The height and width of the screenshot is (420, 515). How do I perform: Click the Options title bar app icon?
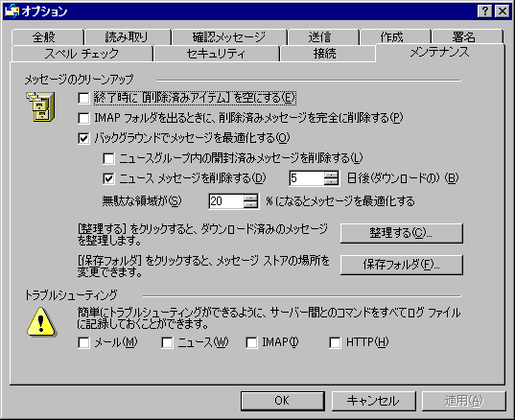[x=12, y=12]
